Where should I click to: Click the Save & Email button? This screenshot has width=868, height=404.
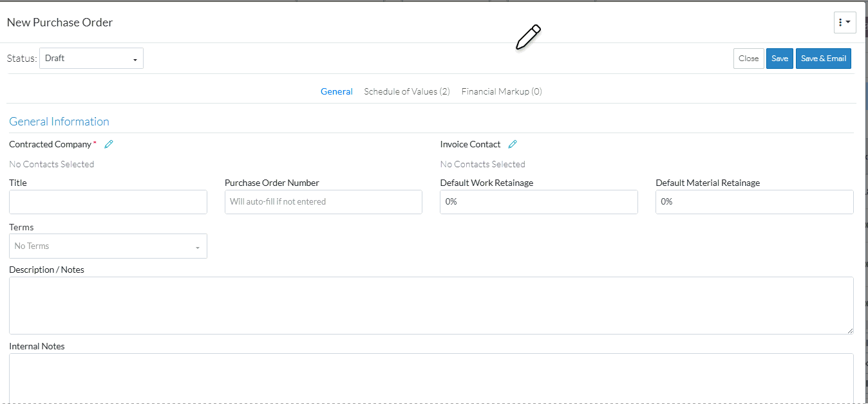(x=824, y=59)
